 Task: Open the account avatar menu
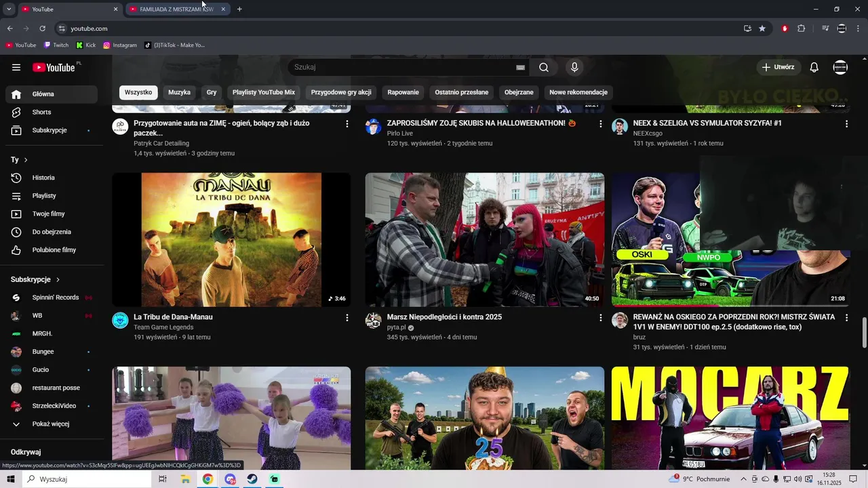coord(840,67)
